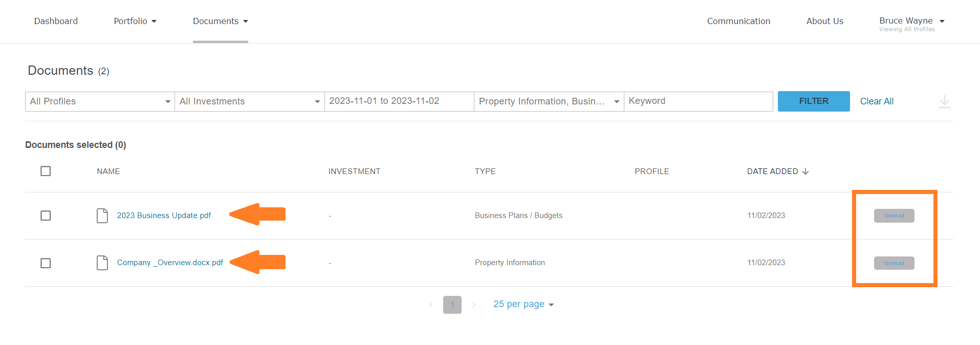Click the Clear All link

click(x=877, y=101)
